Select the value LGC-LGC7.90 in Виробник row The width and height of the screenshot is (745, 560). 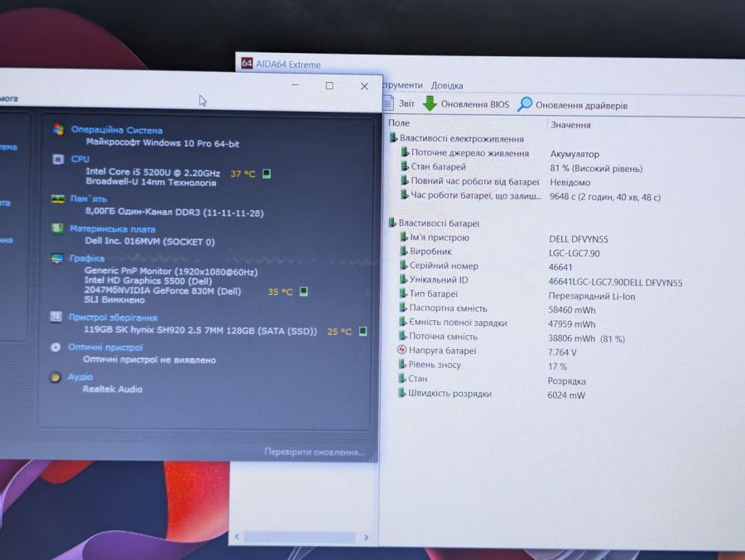coord(574,253)
